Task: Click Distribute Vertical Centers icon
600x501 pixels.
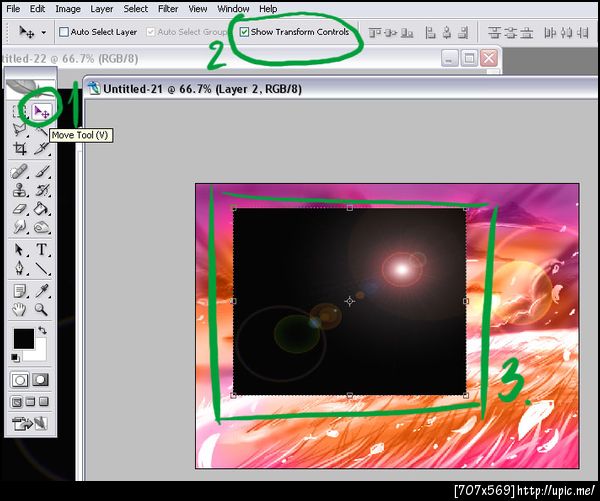Action: point(510,33)
